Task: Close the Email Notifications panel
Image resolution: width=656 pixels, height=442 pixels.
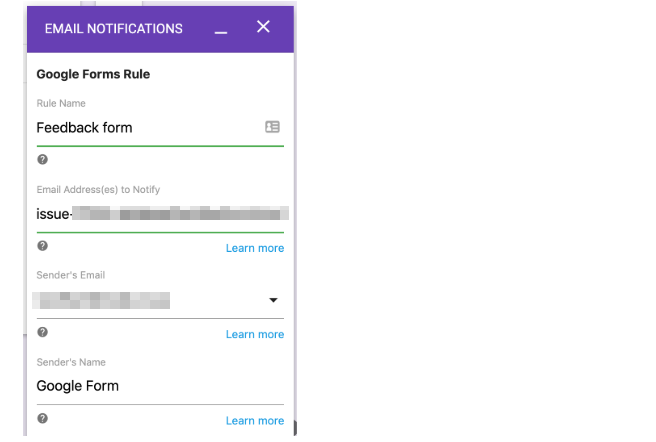Action: coord(263,27)
